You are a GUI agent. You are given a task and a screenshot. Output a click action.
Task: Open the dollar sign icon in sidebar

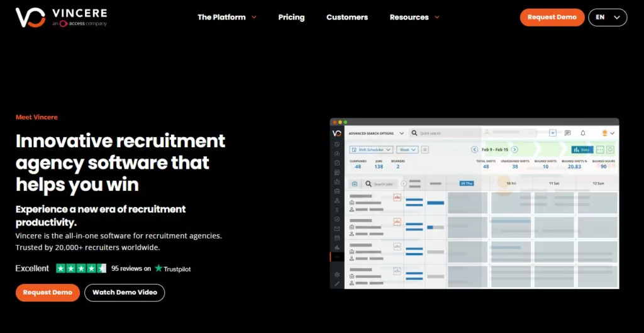pyautogui.click(x=337, y=210)
